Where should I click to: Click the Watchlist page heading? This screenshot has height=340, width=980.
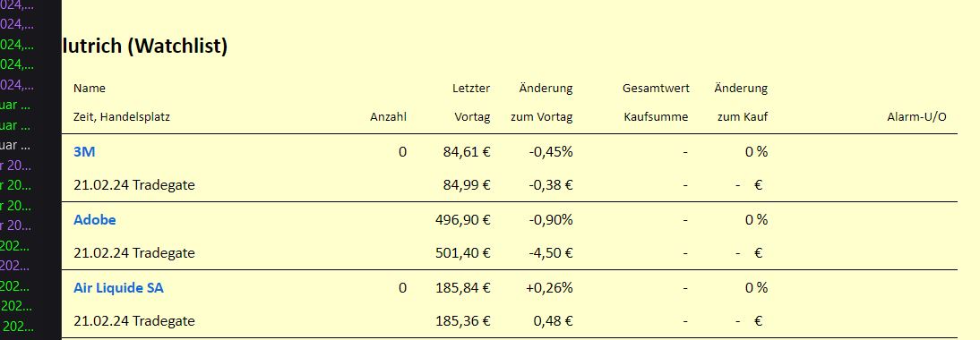pos(145,47)
